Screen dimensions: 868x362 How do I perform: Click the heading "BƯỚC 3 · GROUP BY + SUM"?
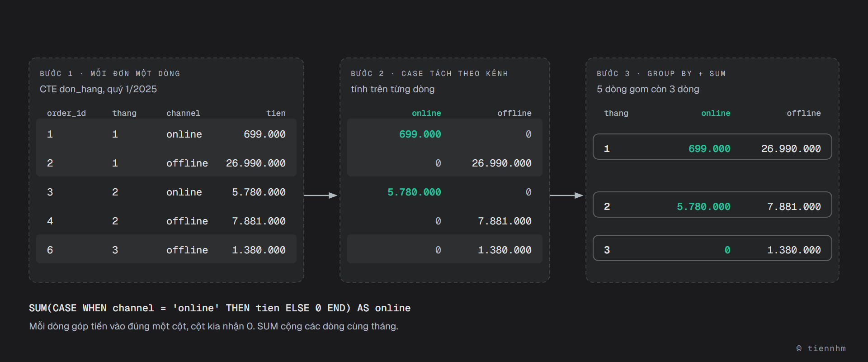point(661,73)
